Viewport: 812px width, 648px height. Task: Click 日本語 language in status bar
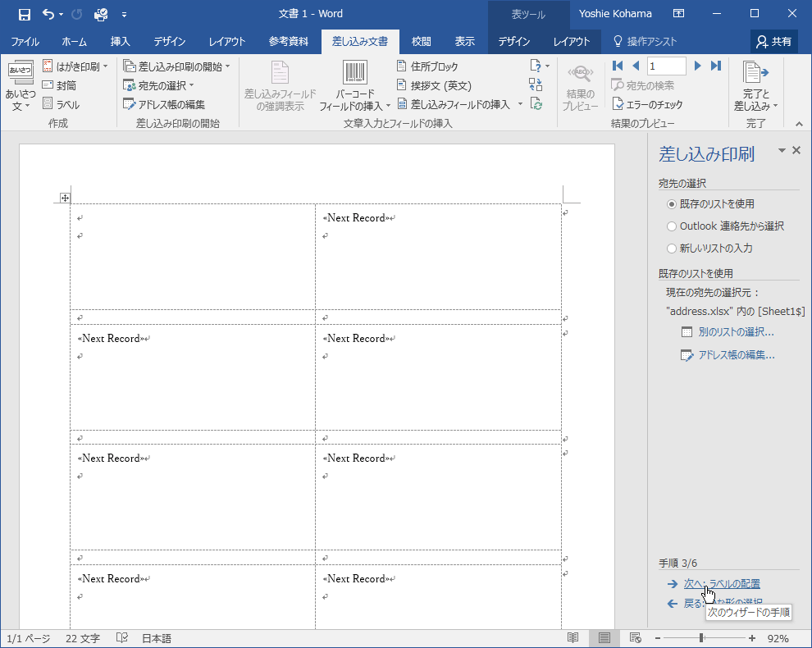click(x=157, y=638)
